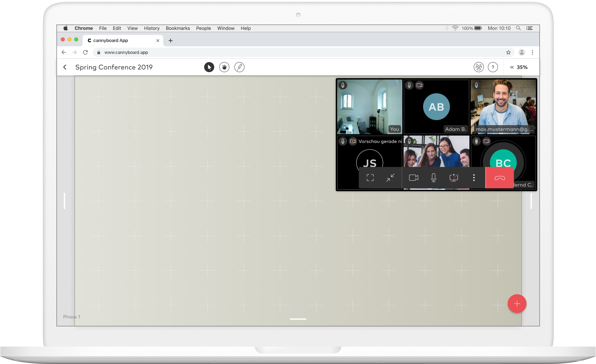596x364 pixels.
Task: Open the Edit menu
Action: pos(117,28)
